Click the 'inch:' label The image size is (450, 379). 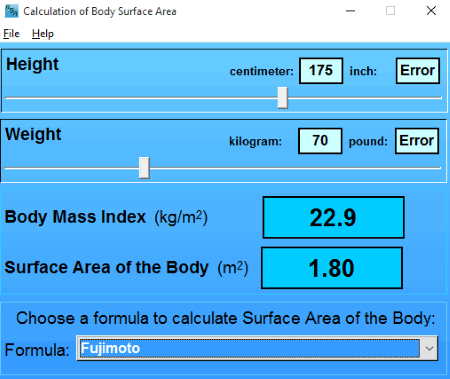363,71
